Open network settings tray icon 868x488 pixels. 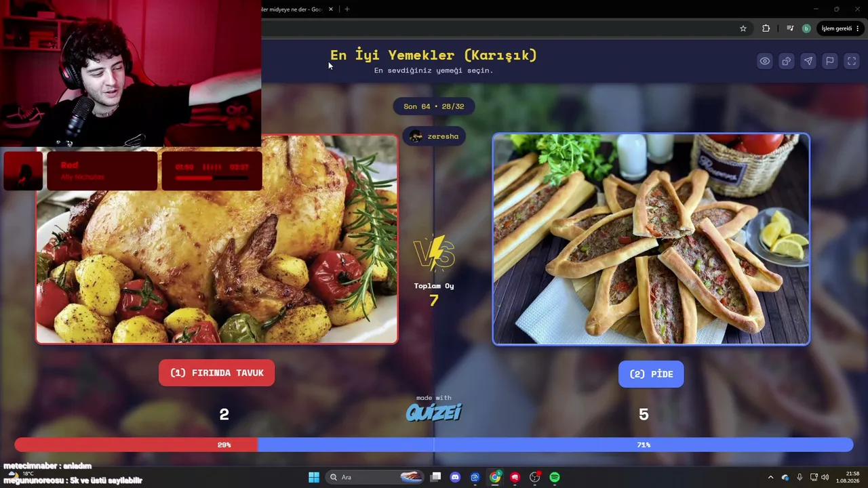click(x=814, y=477)
